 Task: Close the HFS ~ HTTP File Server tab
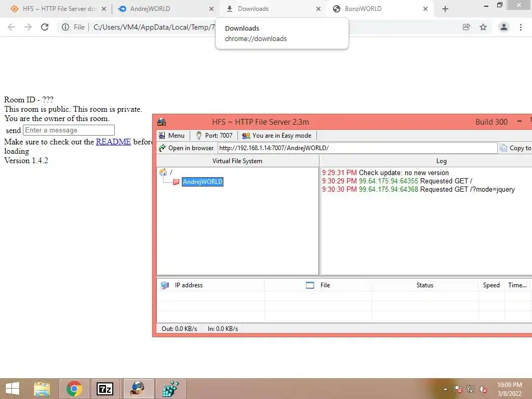[104, 9]
